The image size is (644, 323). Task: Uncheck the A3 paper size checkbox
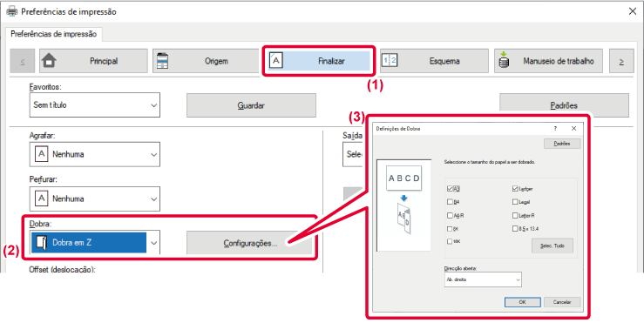coord(450,189)
